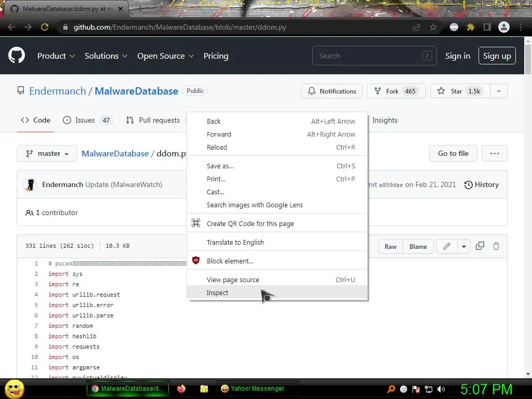Bookmark this page with the star icon
The height and width of the screenshot is (399, 532).
[x=433, y=27]
